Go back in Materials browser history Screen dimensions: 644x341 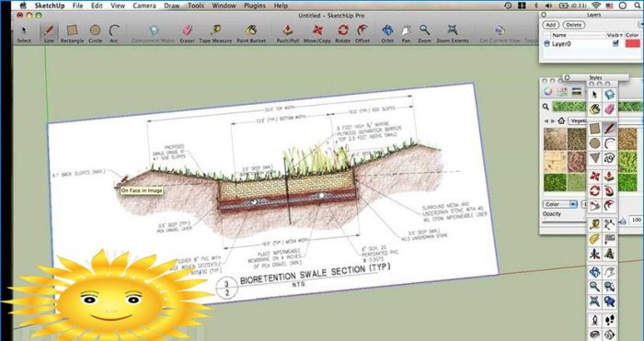pos(546,121)
